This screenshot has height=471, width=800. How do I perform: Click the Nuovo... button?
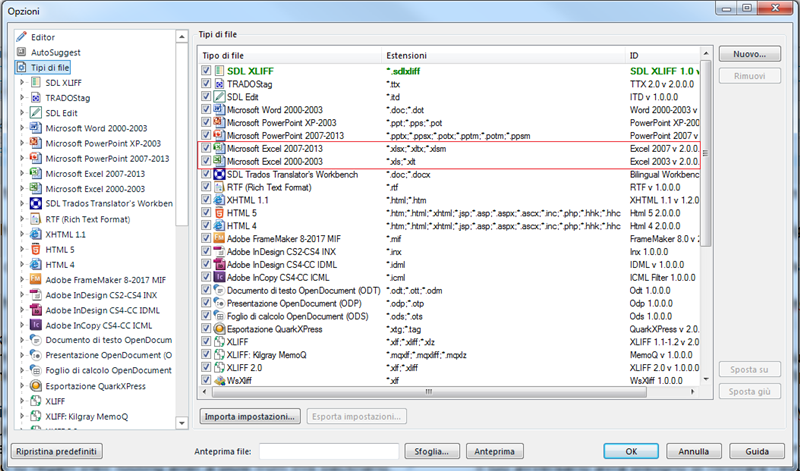pos(749,54)
